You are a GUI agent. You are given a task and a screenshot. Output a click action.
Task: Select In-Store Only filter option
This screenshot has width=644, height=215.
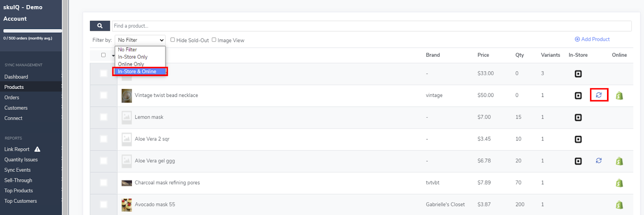(133, 57)
